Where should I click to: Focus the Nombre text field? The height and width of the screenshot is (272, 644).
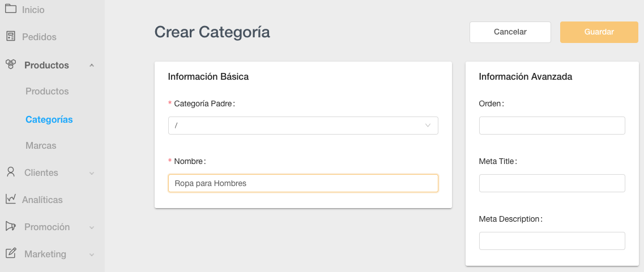pos(303,183)
